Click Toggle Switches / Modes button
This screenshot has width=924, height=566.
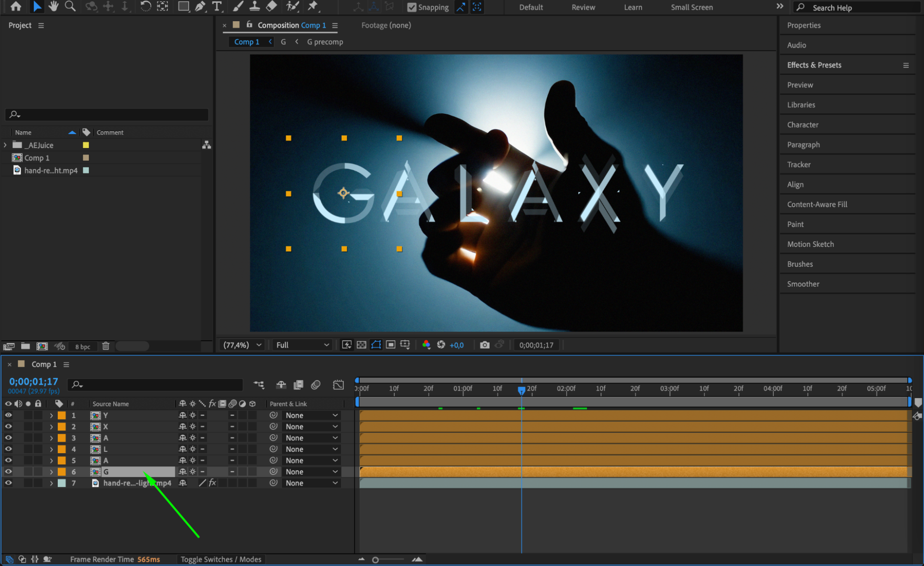click(221, 559)
